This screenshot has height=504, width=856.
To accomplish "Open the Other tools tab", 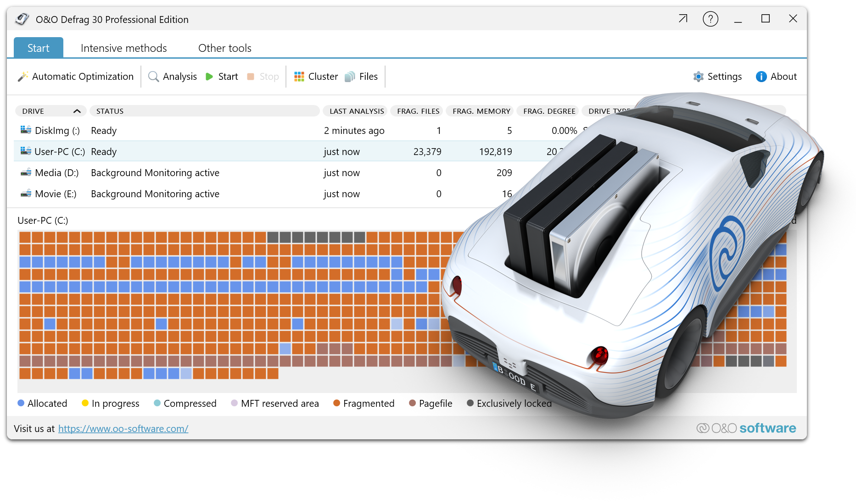I will click(x=224, y=48).
